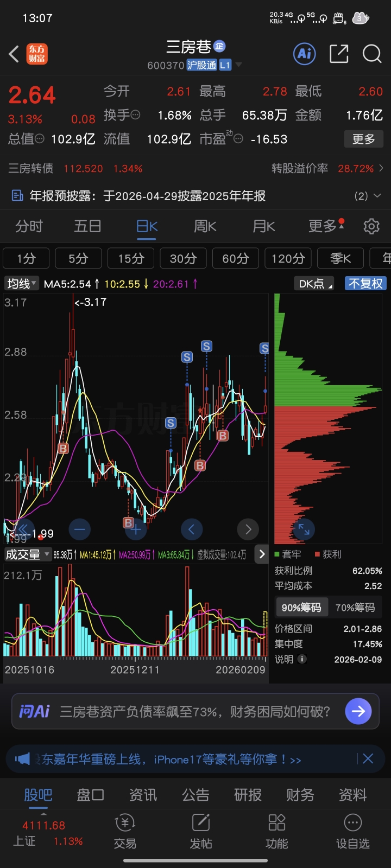
Task: Expand volume indicator arrow
Action: tap(262, 554)
